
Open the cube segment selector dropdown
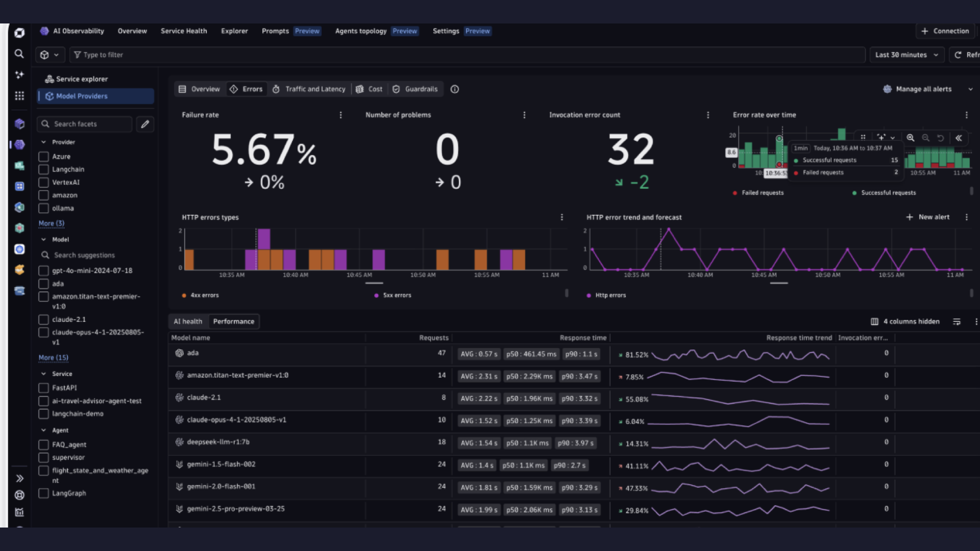(x=50, y=55)
